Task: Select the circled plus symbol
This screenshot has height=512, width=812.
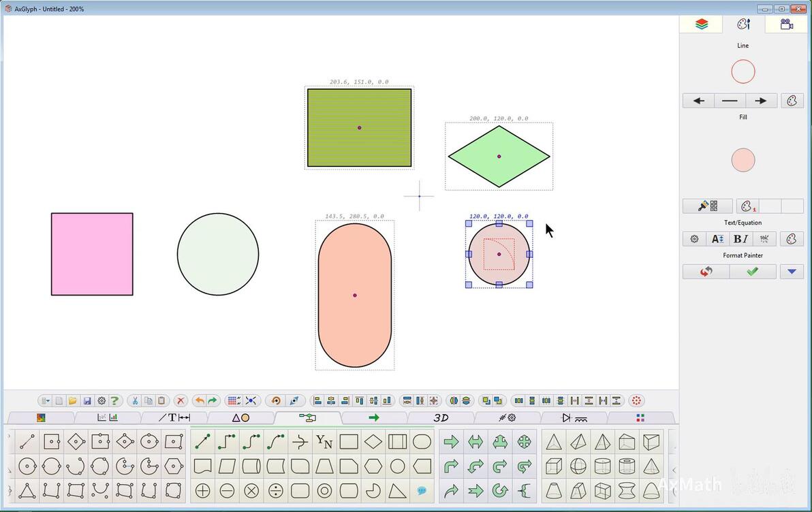Action: tap(202, 490)
